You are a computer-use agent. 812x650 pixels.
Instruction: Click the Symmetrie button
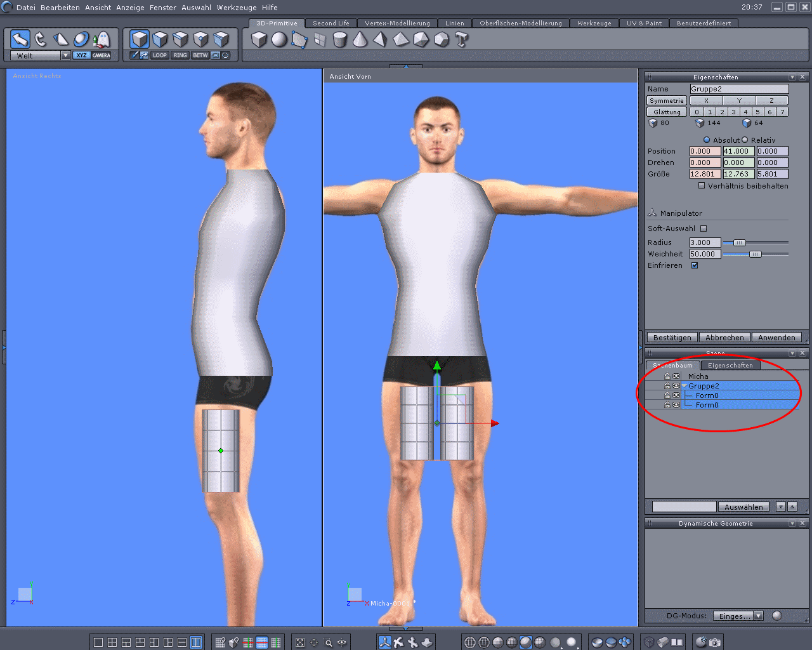coord(666,100)
